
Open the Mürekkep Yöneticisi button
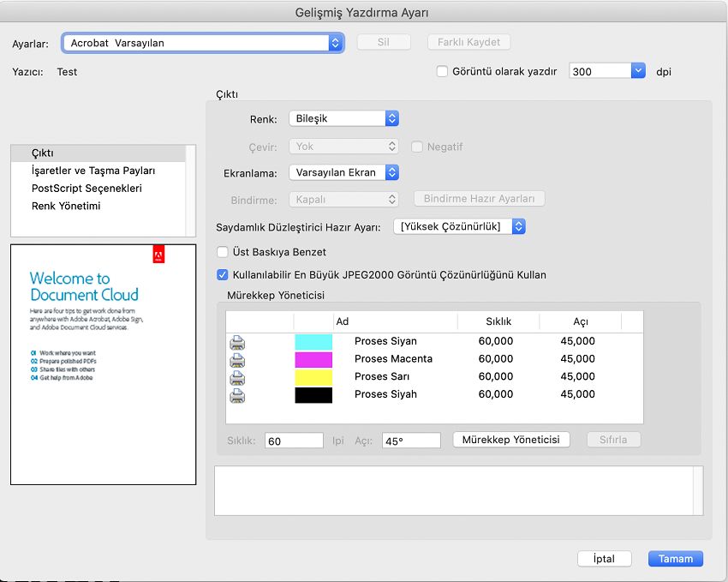tap(511, 440)
